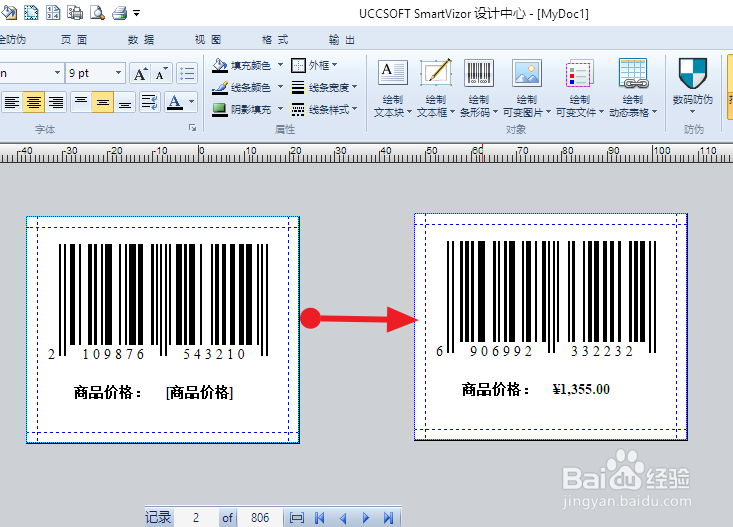The width and height of the screenshot is (733, 527).
Task: Click the record number field showing 2
Action: coord(196,518)
